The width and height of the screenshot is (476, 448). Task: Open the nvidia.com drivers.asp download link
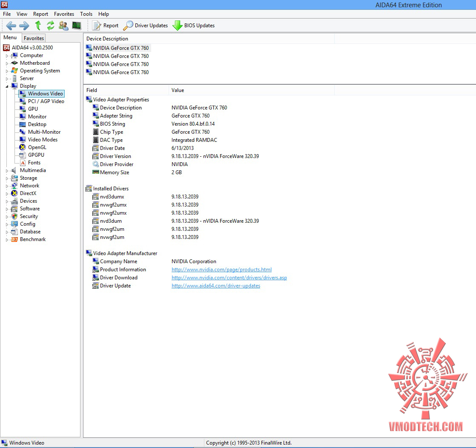pyautogui.click(x=229, y=278)
